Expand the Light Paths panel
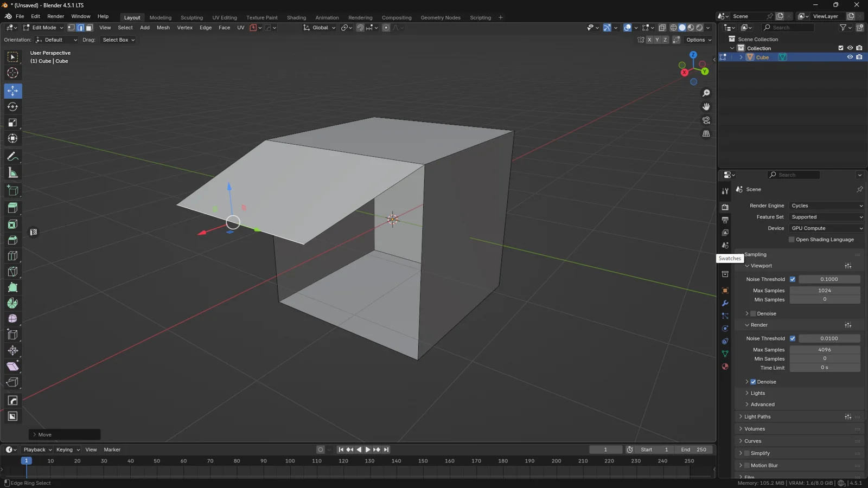The height and width of the screenshot is (488, 868). [x=757, y=416]
